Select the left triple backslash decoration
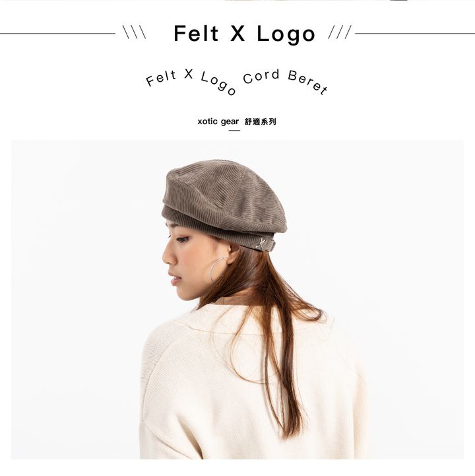This screenshot has height=476, width=475. coord(135,32)
